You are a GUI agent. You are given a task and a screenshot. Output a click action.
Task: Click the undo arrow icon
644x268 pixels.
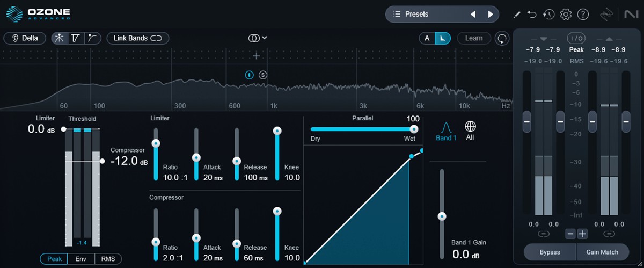[532, 15]
